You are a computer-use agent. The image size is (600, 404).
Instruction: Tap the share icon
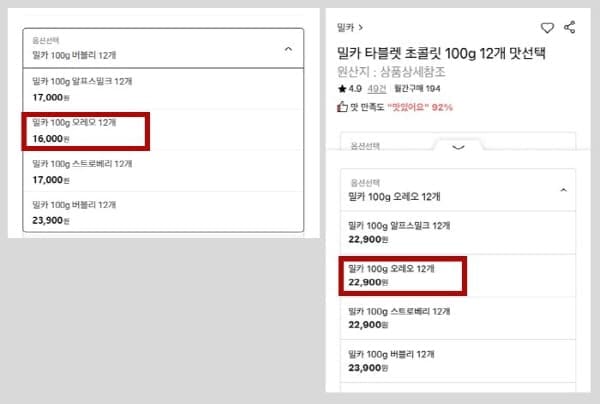(570, 27)
